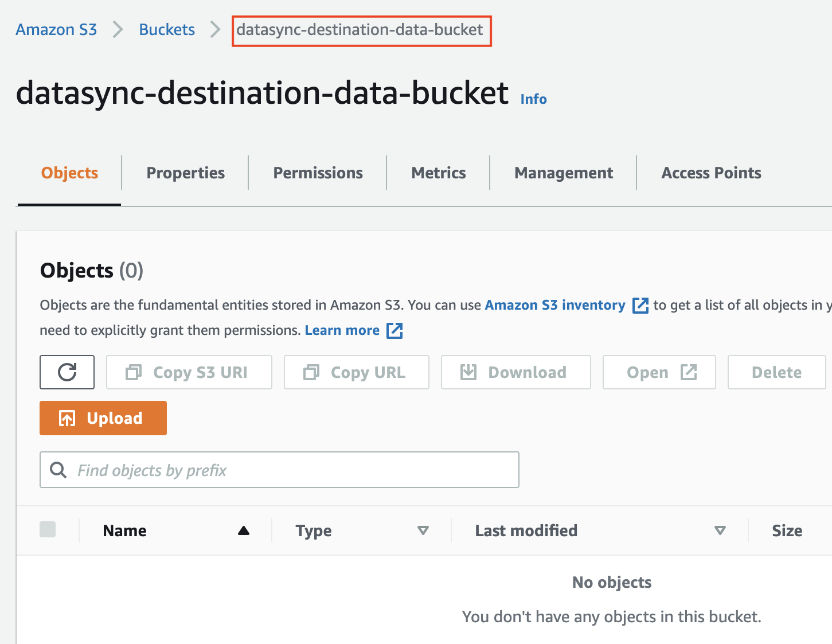This screenshot has height=644, width=832.
Task: Open the Metrics tab
Action: (439, 173)
